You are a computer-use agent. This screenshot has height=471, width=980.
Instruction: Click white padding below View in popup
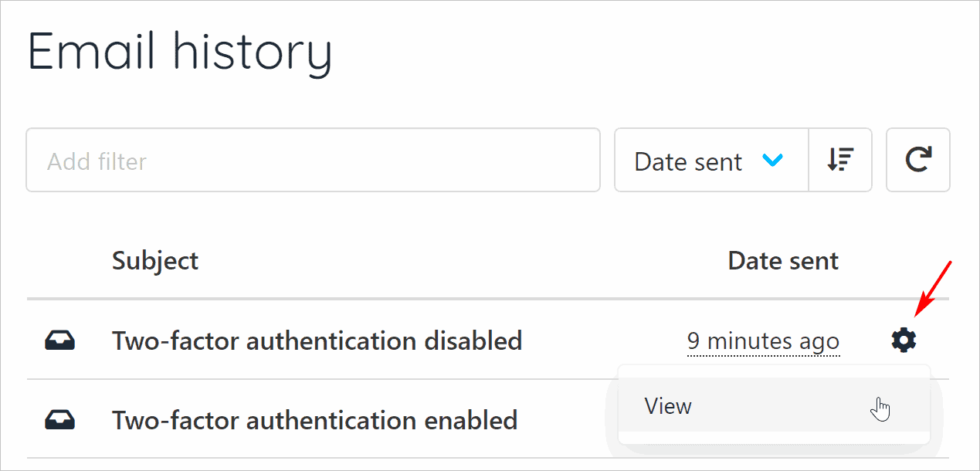[x=772, y=438]
